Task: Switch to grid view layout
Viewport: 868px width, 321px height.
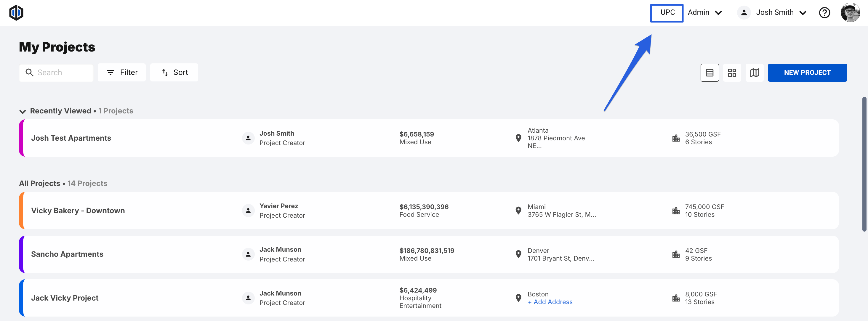Action: click(732, 73)
